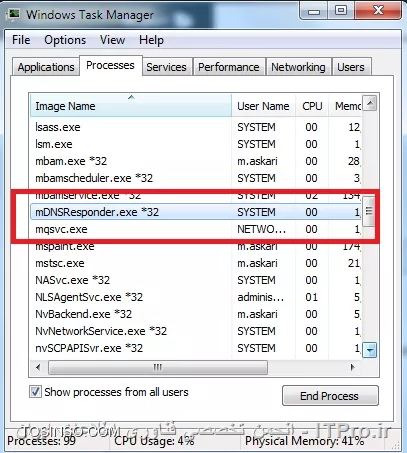
Task: Switch to the Applications tab
Action: coord(46,67)
